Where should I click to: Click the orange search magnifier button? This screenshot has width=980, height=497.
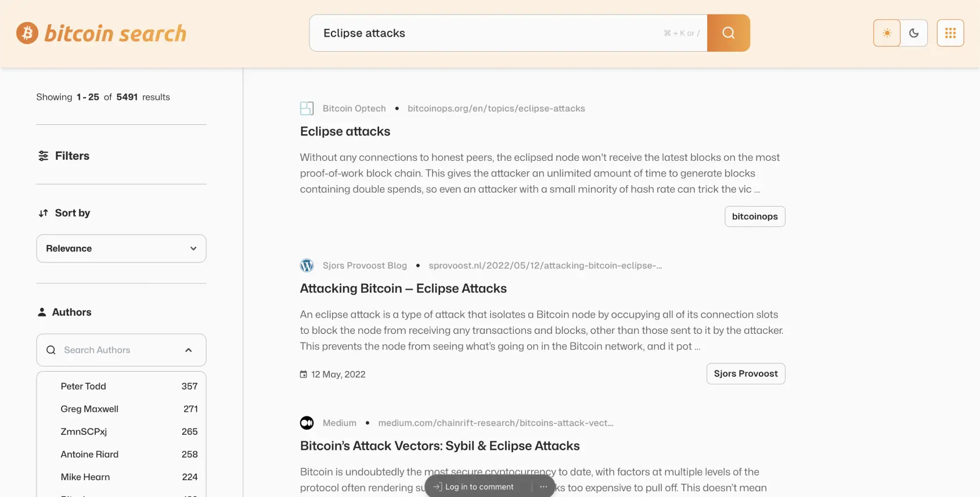(x=728, y=33)
